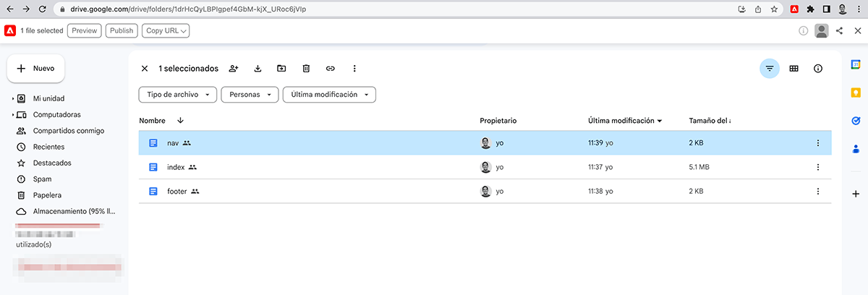
Task: Open more actions for selection
Action: click(x=354, y=69)
